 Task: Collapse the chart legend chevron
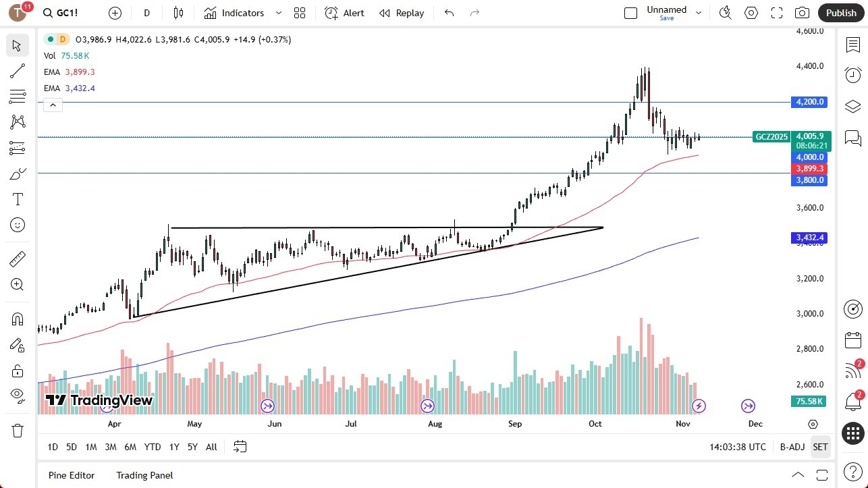tap(53, 105)
